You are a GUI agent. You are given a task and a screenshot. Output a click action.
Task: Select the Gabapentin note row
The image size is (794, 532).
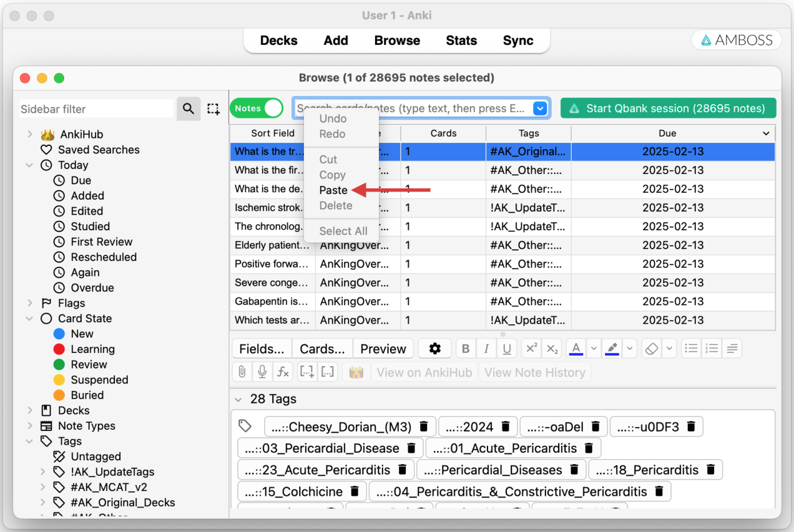tap(502, 302)
